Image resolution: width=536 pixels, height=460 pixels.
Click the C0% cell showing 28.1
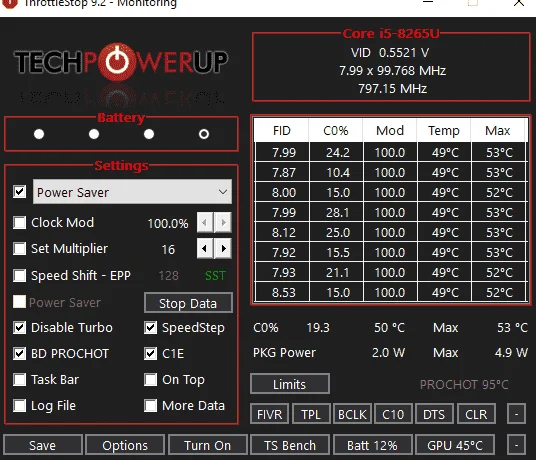coord(337,213)
